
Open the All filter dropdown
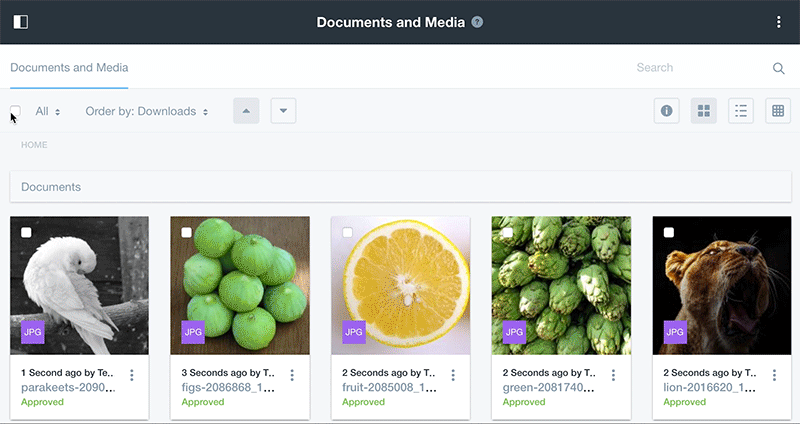[x=48, y=111]
